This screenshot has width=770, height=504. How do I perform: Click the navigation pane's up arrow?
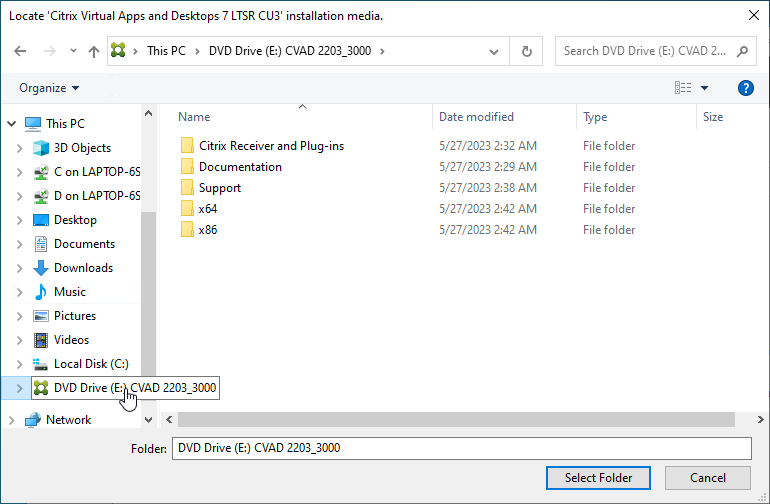(148, 113)
